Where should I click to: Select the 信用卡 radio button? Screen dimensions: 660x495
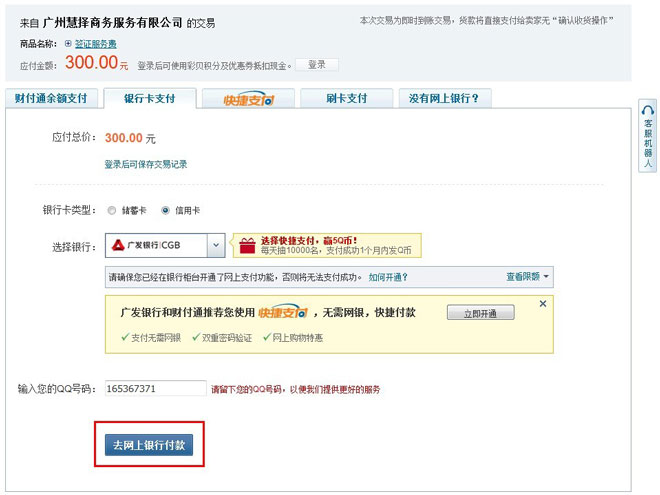pos(165,210)
